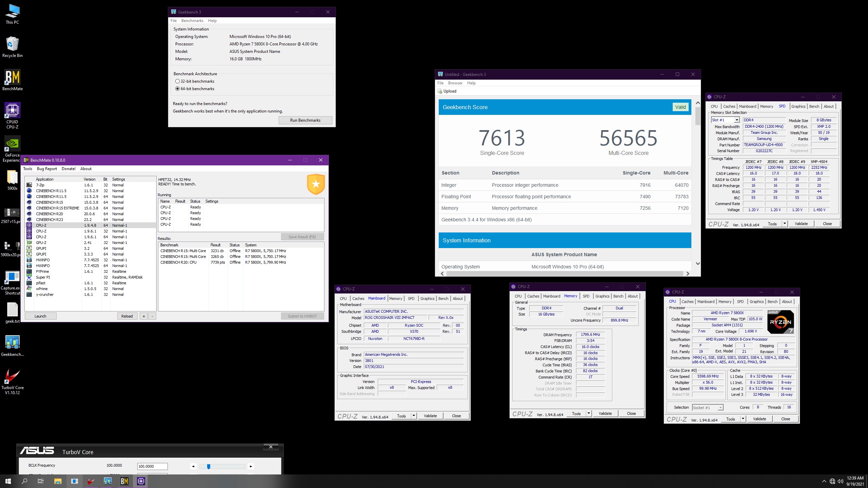Decrease BCLK Frequency with left arrow
Image resolution: width=868 pixels, height=488 pixels.
[x=193, y=466]
